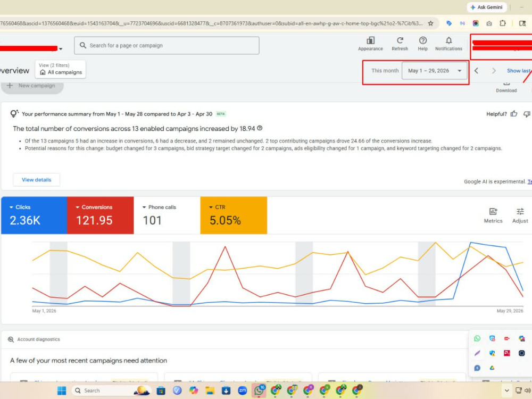This screenshot has height=399, width=532.
Task: Click the help icon next to 18.94
Action: (260, 128)
